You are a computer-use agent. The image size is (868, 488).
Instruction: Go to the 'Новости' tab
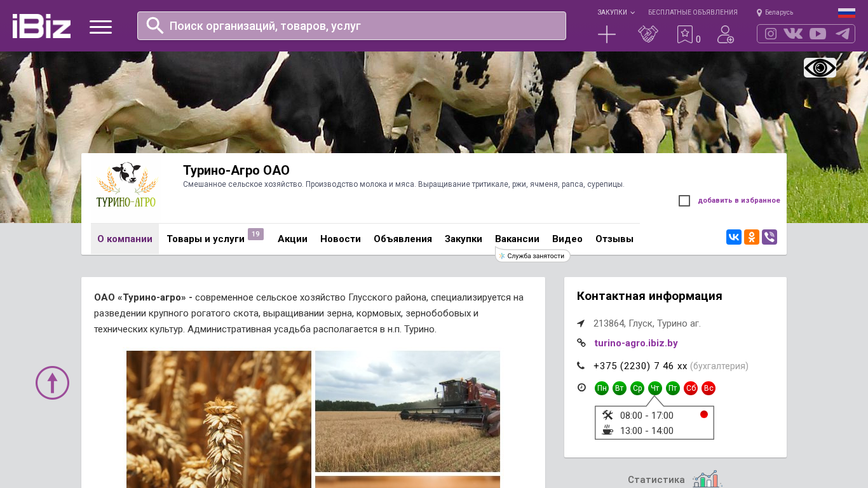coord(341,239)
